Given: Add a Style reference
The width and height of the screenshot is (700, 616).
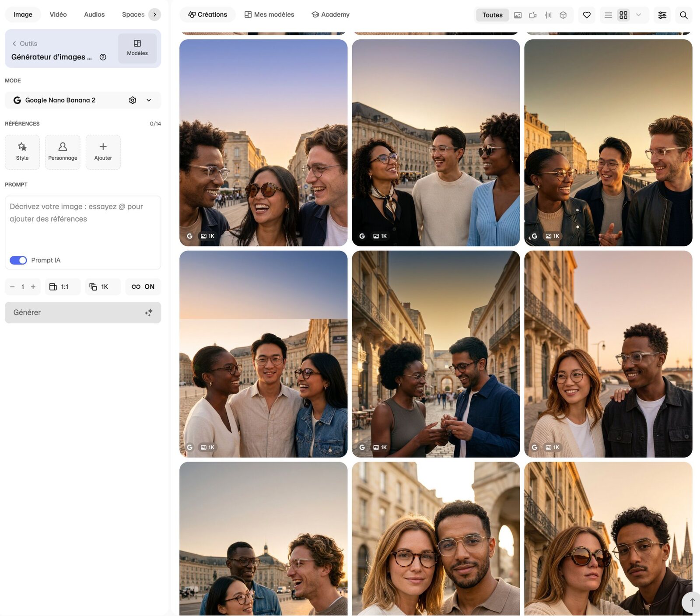Looking at the screenshot, I should point(22,152).
